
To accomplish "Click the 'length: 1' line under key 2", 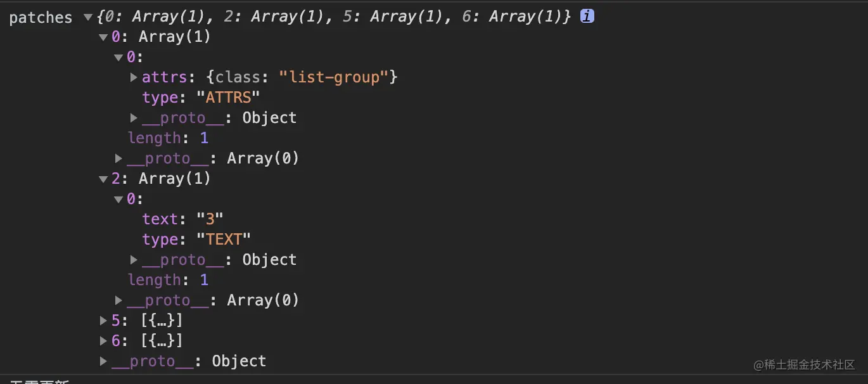I will pos(168,280).
